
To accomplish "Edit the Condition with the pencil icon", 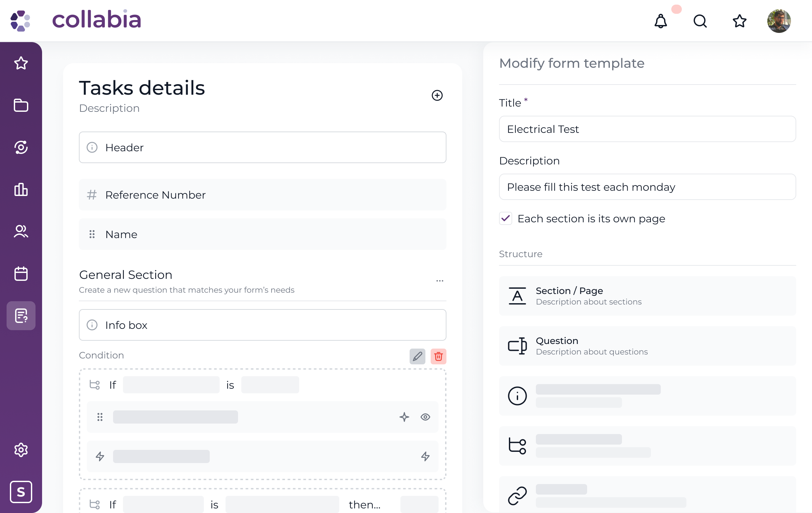I will tap(417, 356).
